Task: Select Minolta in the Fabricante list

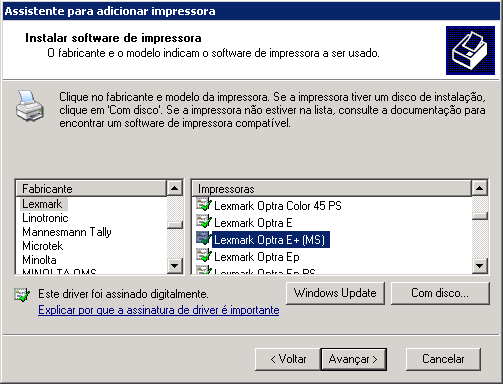Action: tap(39, 260)
